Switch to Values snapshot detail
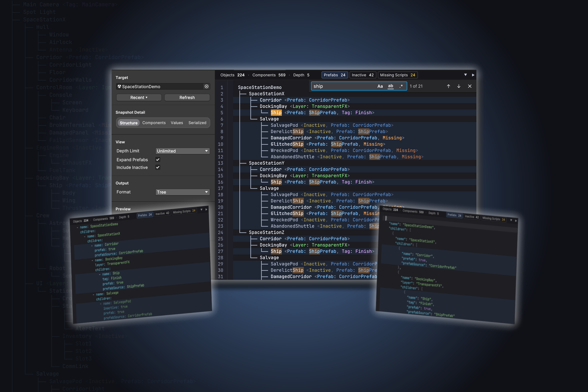The width and height of the screenshot is (588, 392). coord(177,123)
